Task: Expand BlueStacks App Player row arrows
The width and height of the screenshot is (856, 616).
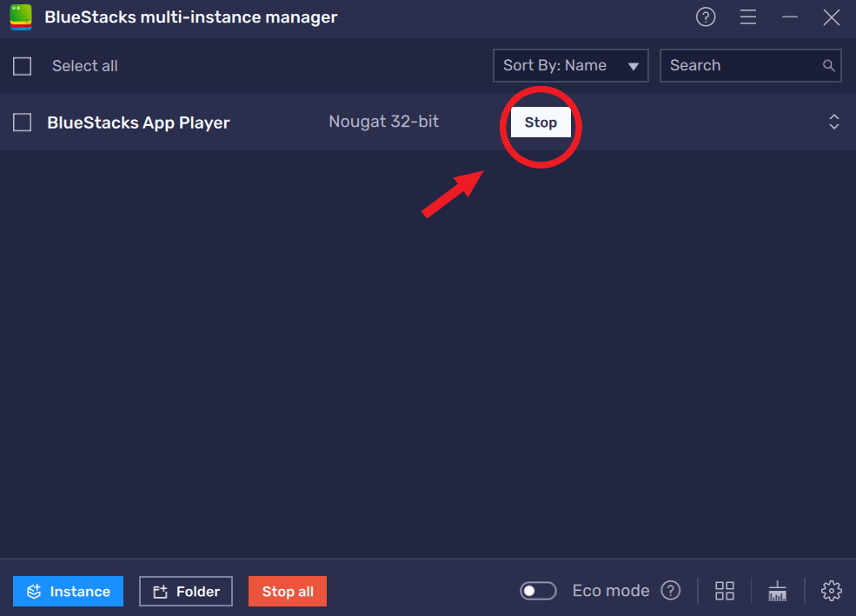Action: (833, 122)
